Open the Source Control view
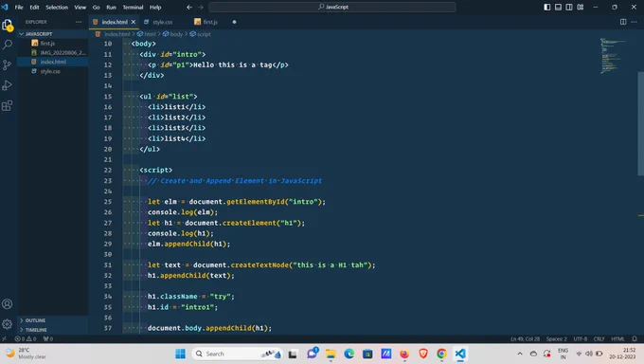Screen dimensions: 644x364 point(8,64)
